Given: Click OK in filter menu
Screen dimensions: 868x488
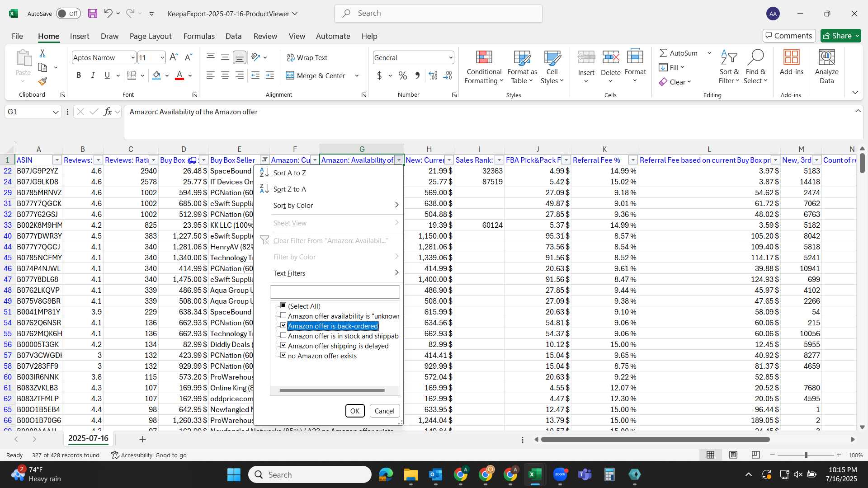Looking at the screenshot, I should point(355,411).
